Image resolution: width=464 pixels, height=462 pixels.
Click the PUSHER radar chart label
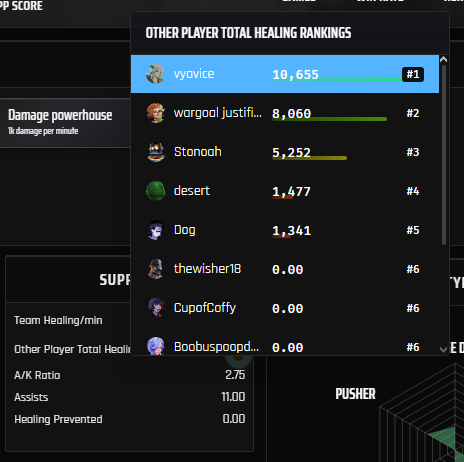(x=355, y=394)
